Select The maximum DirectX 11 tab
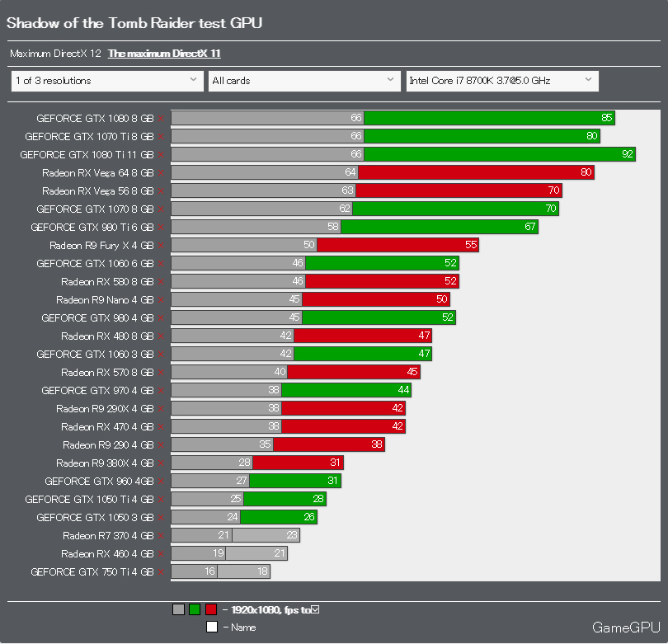 164,54
